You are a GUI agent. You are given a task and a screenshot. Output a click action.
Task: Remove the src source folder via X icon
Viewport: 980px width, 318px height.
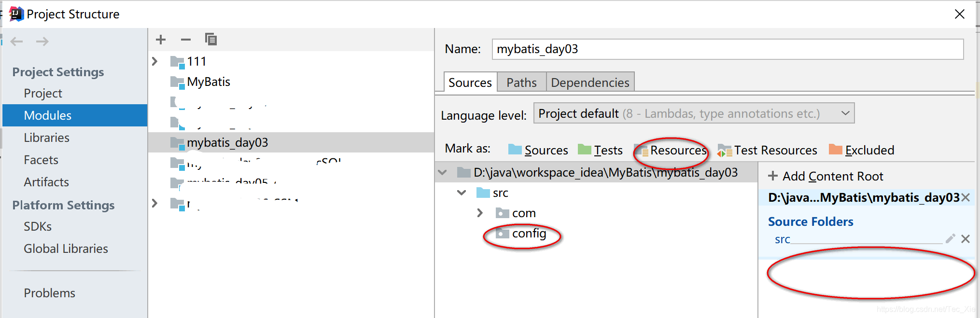coord(966,238)
